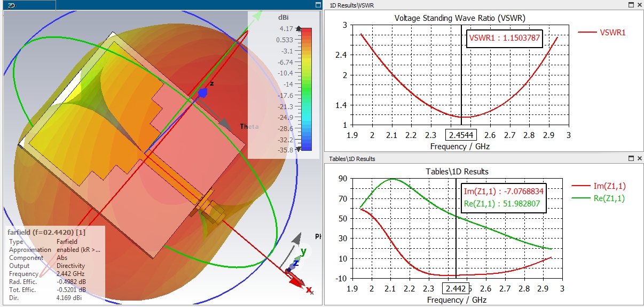
Task: Close the Tables\1D Results window
Action: [639, 159]
